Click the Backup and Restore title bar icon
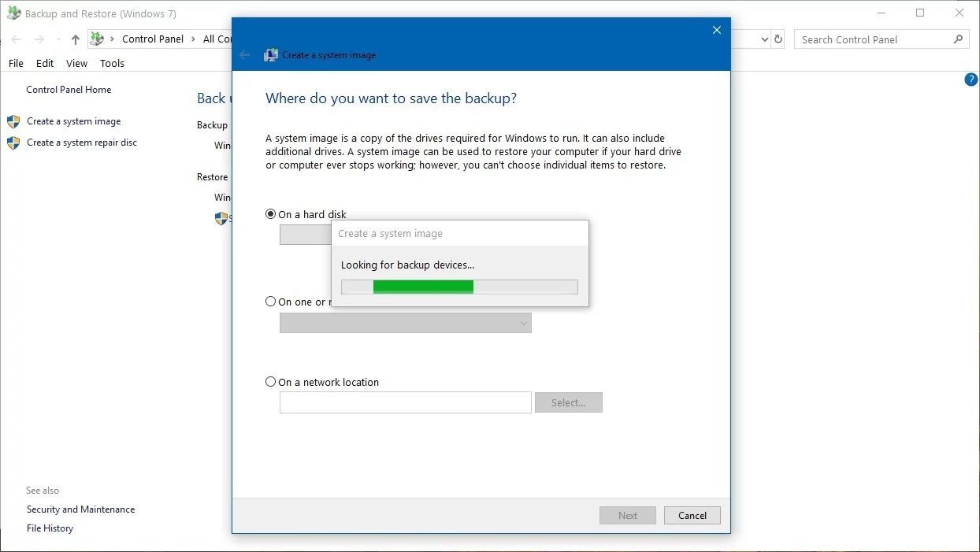Viewport: 980px width, 552px height. pyautogui.click(x=13, y=13)
